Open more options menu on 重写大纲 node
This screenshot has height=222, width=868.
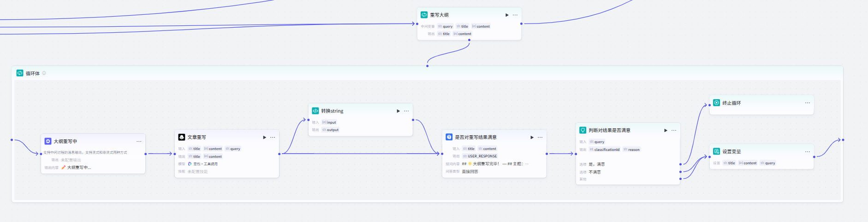click(x=515, y=15)
